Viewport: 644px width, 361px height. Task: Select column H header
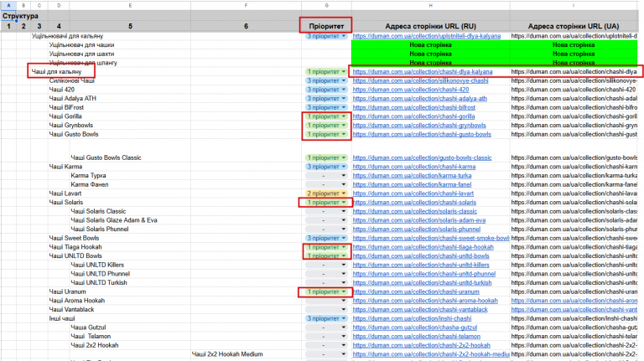(x=431, y=5)
